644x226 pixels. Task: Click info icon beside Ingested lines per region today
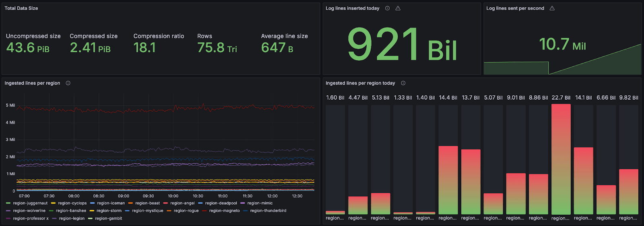coord(403,83)
